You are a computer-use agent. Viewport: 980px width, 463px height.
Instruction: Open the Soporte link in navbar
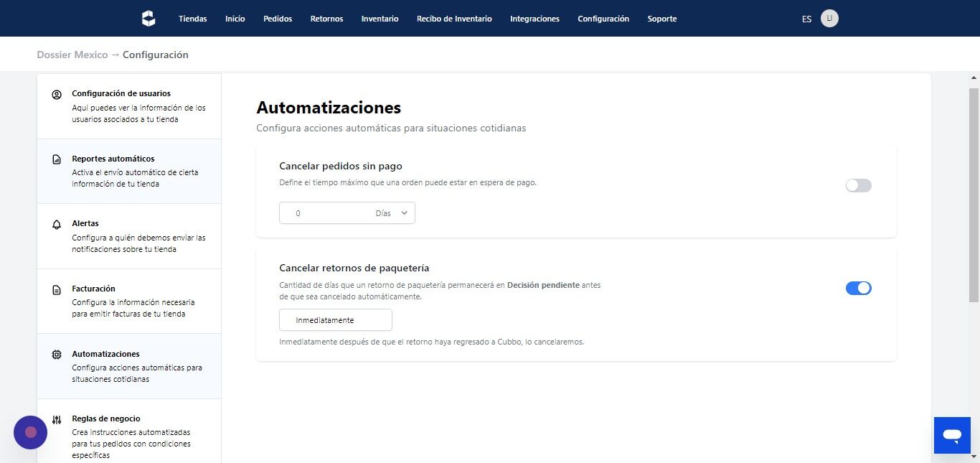[661, 19]
